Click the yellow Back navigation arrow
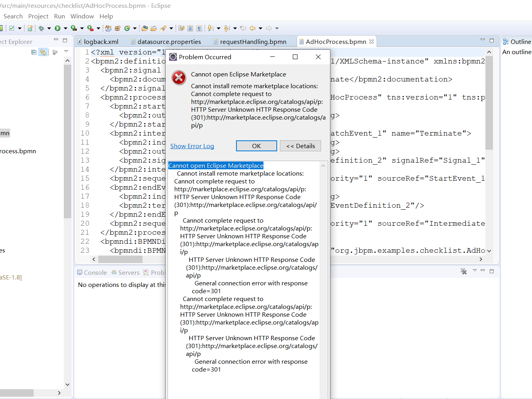The image size is (532, 399). [252, 28]
